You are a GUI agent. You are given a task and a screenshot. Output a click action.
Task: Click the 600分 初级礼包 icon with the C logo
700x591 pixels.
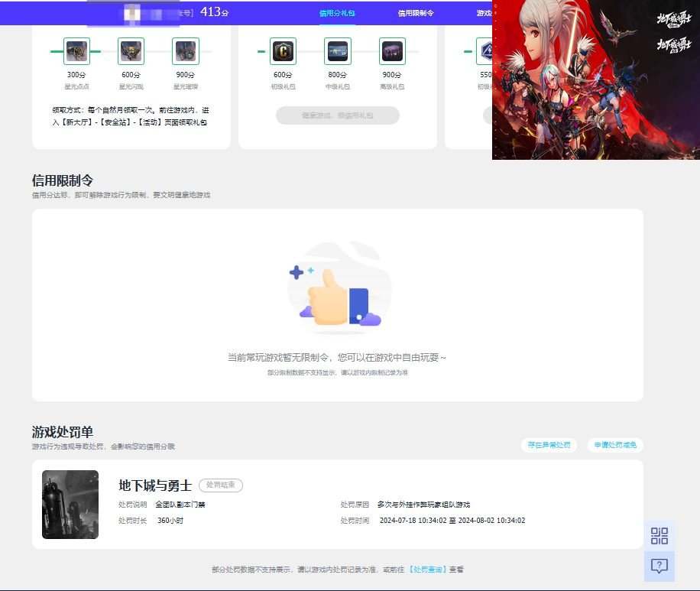click(x=283, y=51)
